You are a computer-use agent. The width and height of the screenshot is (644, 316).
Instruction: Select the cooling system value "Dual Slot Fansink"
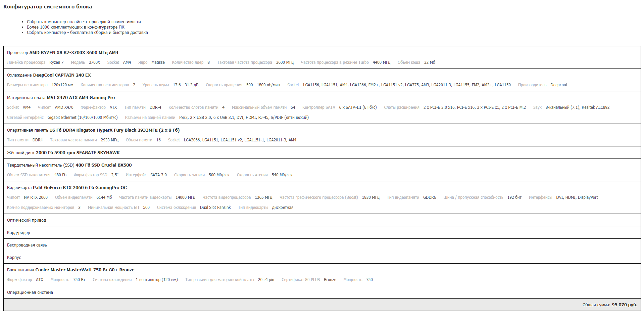215,208
